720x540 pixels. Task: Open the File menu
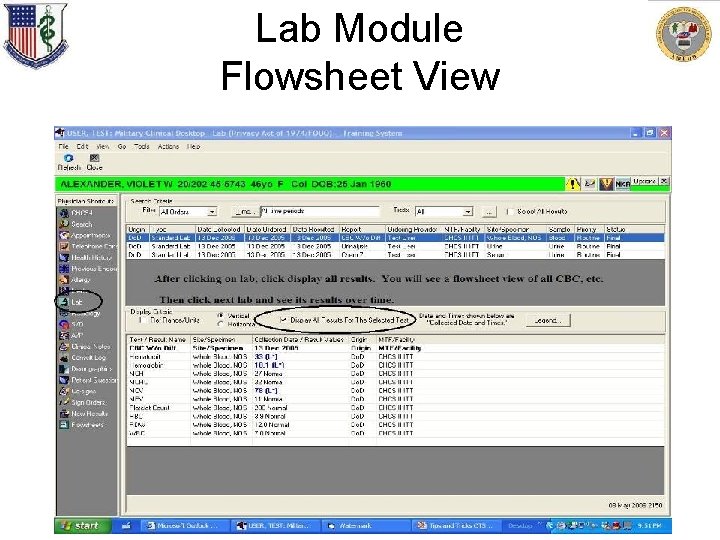point(63,146)
